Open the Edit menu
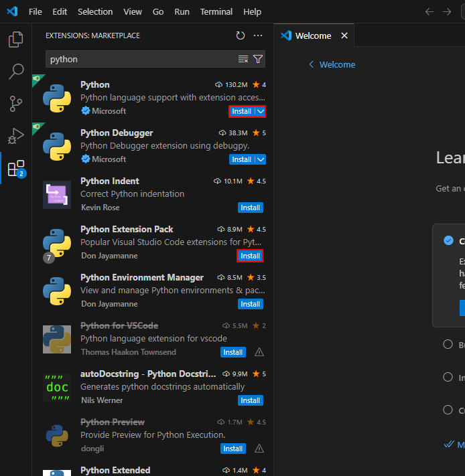The height and width of the screenshot is (476, 465). point(60,12)
